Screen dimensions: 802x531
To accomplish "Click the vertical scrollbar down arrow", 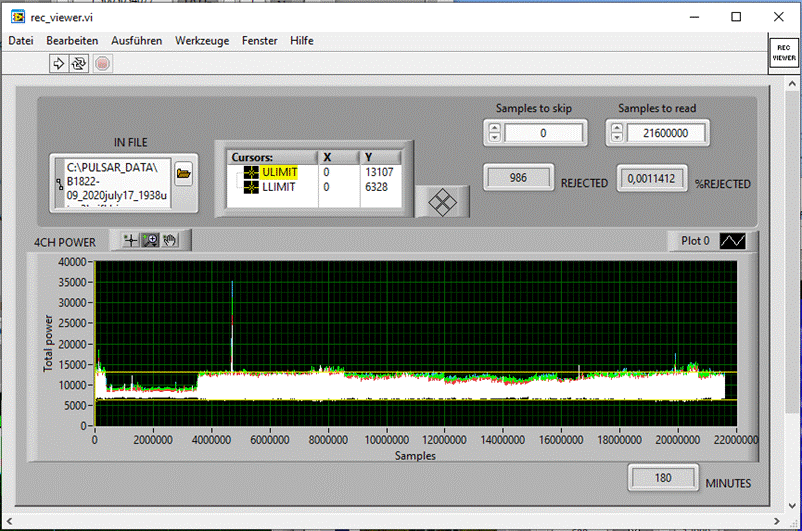I will 792,506.
